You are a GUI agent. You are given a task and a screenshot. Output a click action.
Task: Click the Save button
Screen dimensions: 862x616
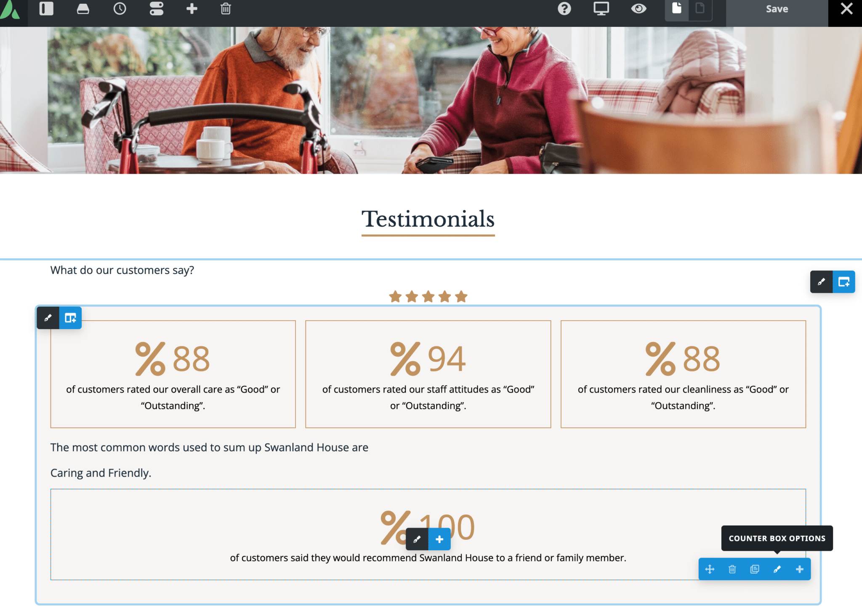[777, 9]
